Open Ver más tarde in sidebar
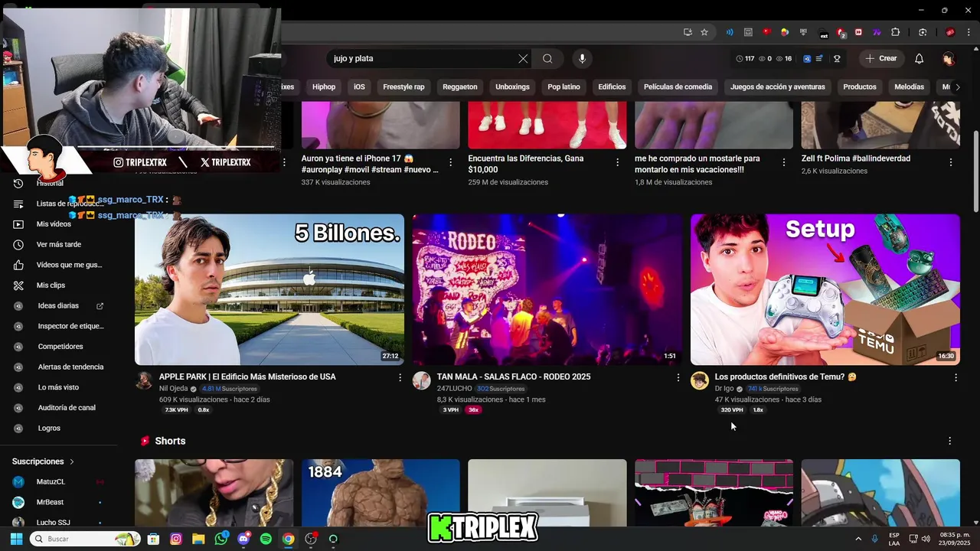 pyautogui.click(x=58, y=245)
